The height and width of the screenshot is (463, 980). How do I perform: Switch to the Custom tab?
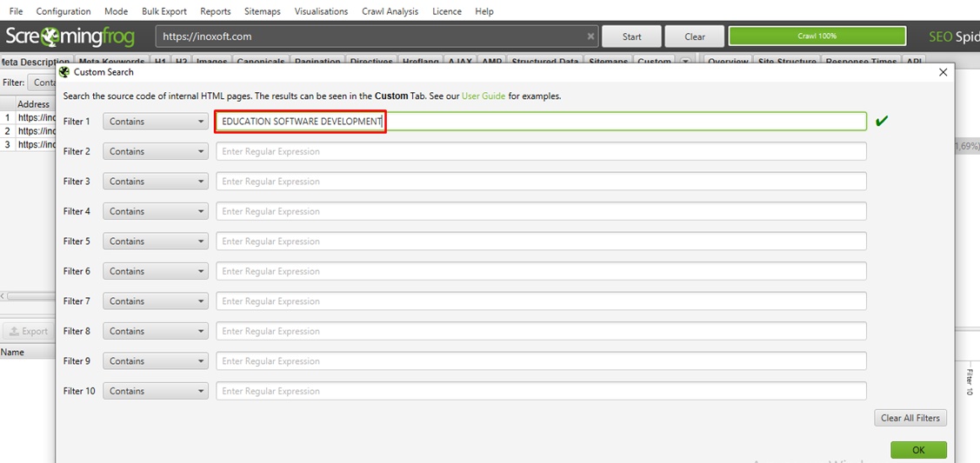pos(654,61)
